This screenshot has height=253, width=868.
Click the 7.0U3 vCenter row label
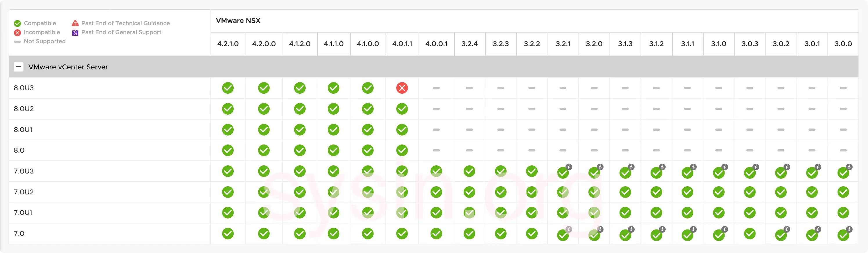point(24,171)
